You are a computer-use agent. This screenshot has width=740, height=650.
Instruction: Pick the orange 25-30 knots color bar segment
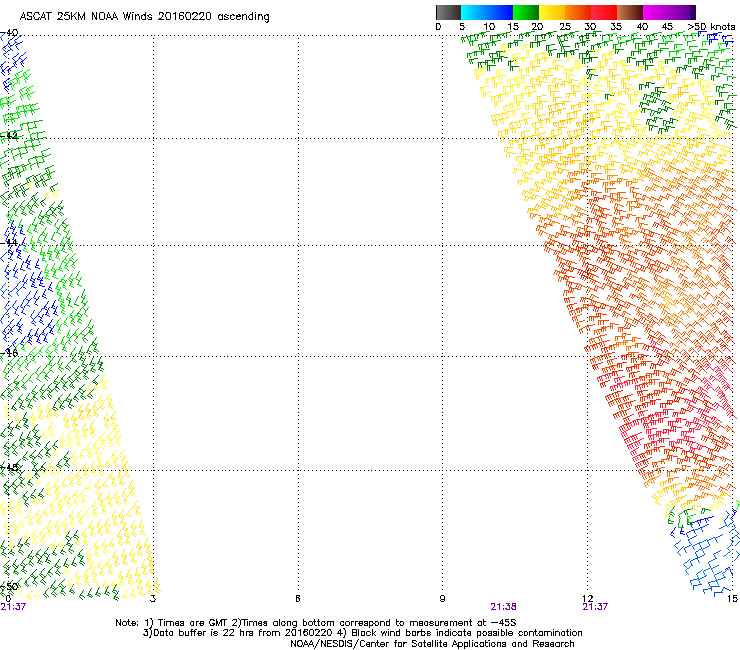pos(578,12)
